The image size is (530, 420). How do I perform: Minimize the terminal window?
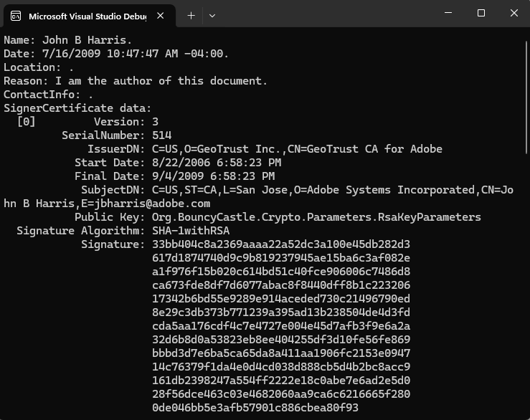coord(448,14)
